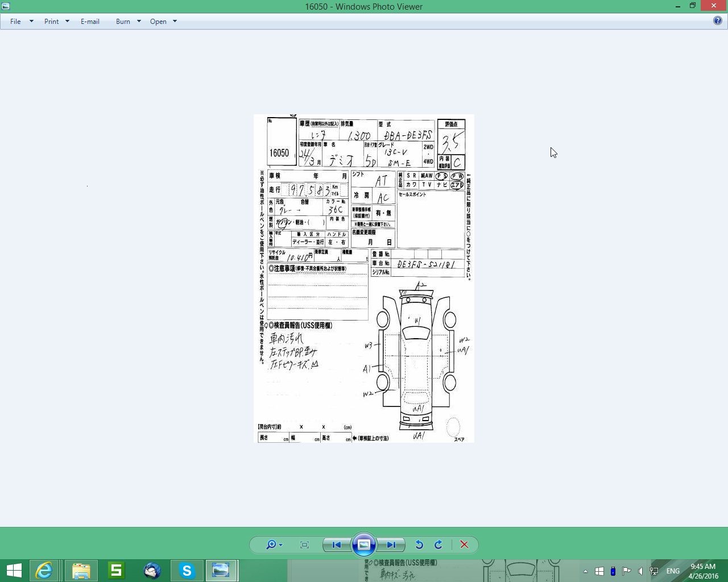Click the ENG language indicator
This screenshot has height=582, width=728.
tap(673, 571)
